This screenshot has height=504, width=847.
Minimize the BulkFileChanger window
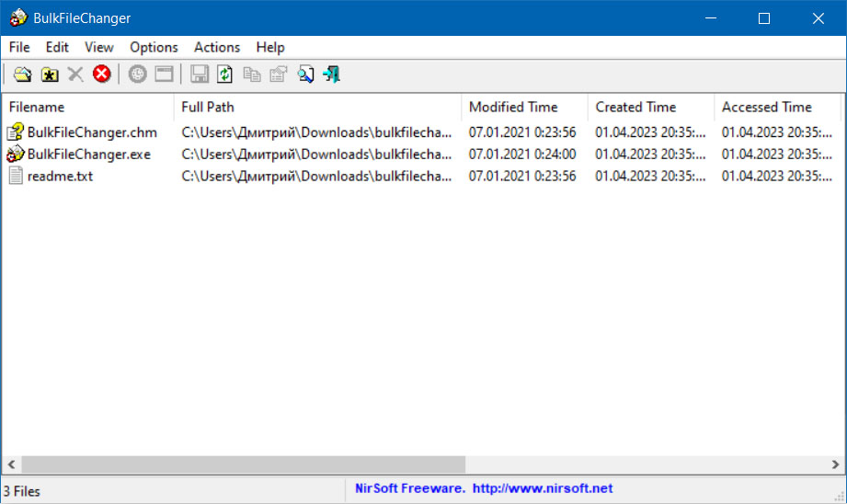(711, 17)
